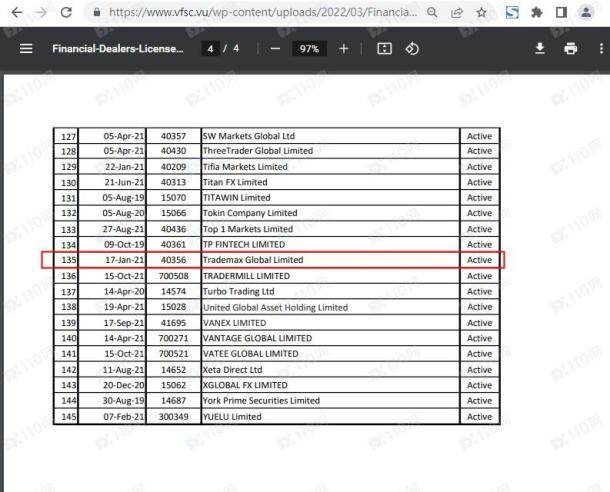This screenshot has height=492, width=610.
Task: Reload the current page
Action: coord(66,13)
